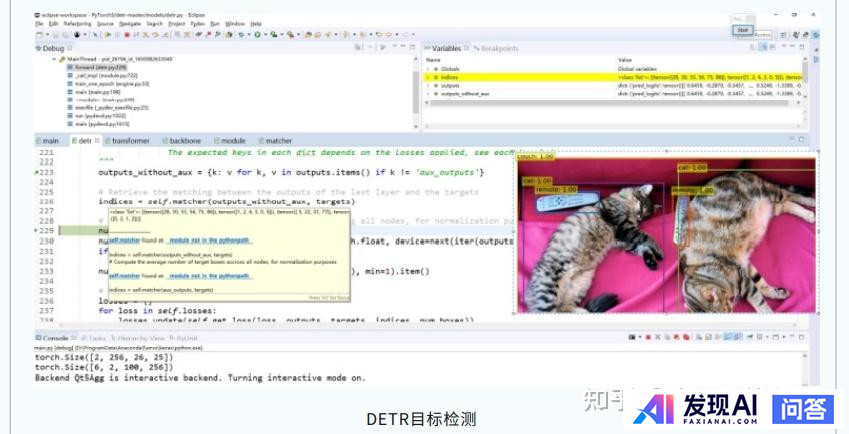Image resolution: width=849 pixels, height=434 pixels.
Task: Open the Refactoring menu
Action: click(78, 24)
